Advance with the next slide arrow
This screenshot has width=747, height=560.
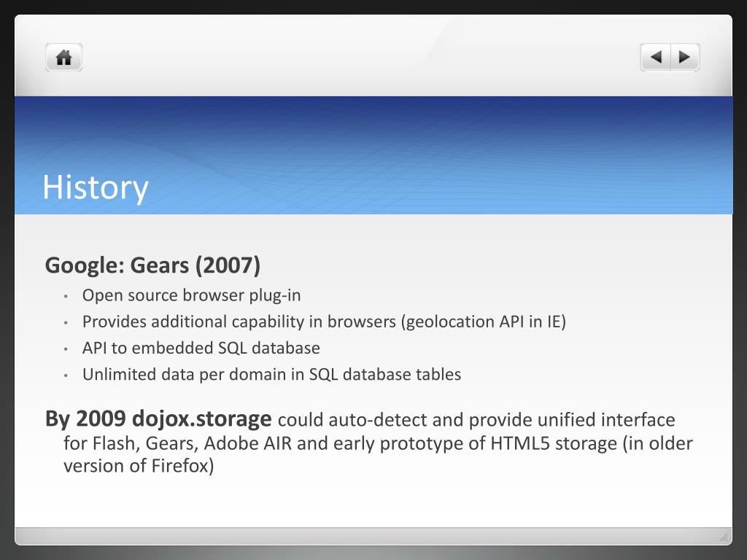pos(685,57)
